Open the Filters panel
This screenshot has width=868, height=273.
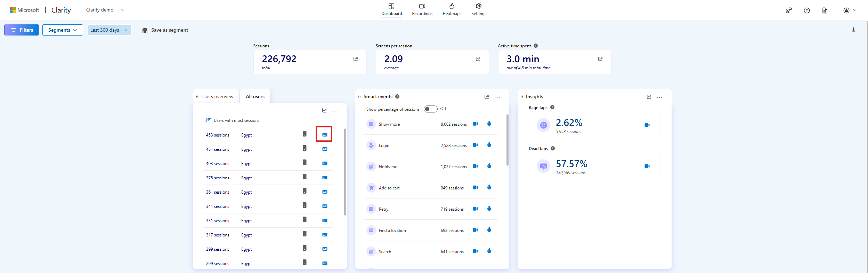pyautogui.click(x=22, y=30)
